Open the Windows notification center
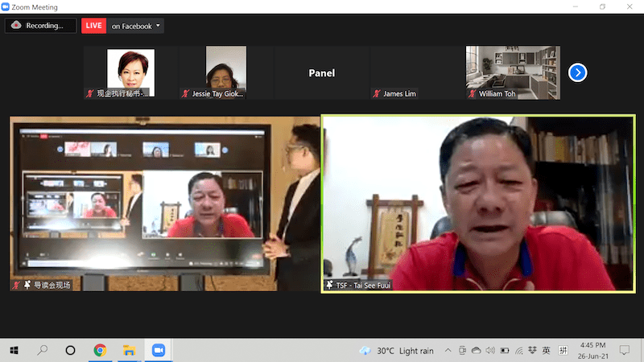This screenshot has height=362, width=644. [x=625, y=351]
